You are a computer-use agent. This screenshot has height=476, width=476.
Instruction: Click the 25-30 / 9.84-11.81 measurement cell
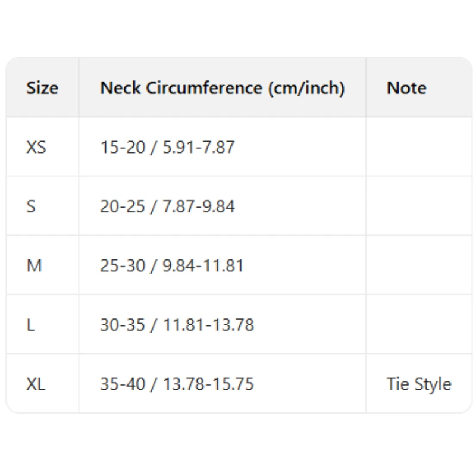click(x=172, y=265)
